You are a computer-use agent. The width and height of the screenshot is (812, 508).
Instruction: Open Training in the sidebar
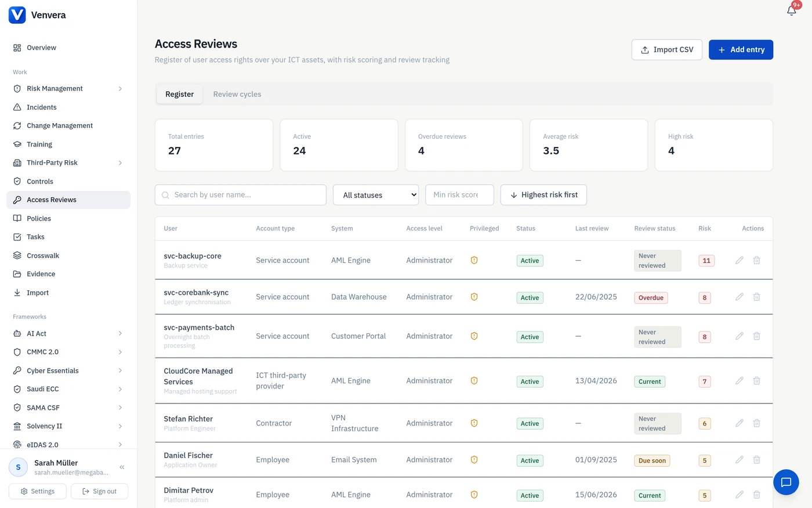pyautogui.click(x=68, y=144)
